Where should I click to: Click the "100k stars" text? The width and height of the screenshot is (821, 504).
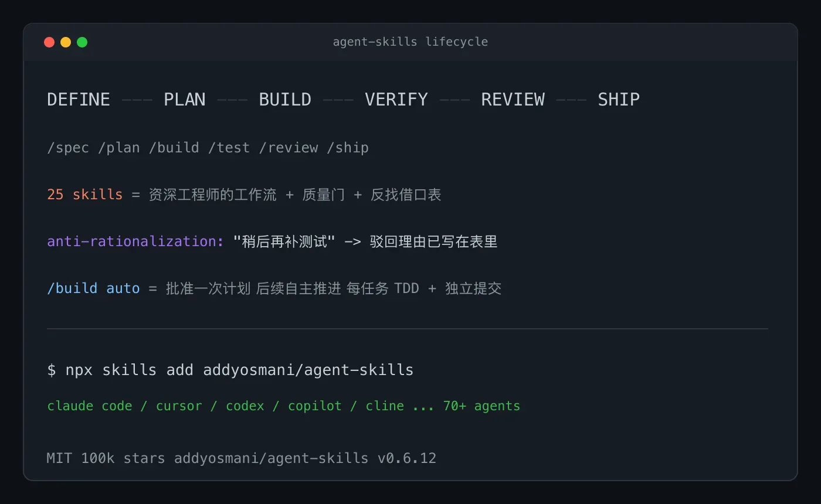point(123,458)
